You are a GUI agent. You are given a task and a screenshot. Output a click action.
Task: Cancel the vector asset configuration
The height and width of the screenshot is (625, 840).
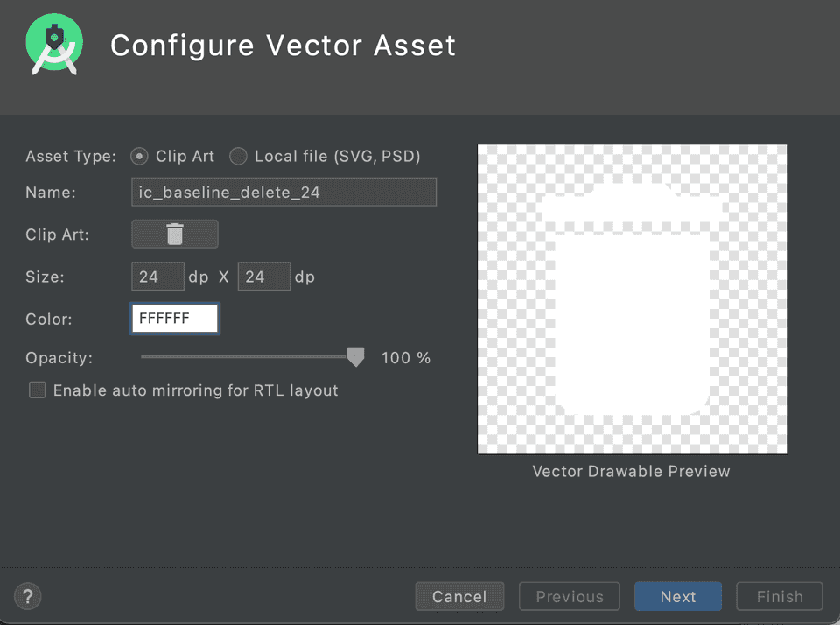coord(459,596)
